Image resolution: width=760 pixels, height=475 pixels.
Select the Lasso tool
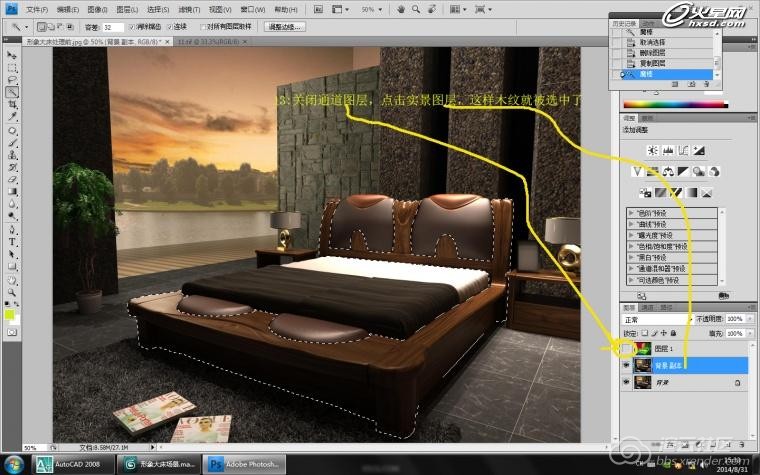(12, 80)
